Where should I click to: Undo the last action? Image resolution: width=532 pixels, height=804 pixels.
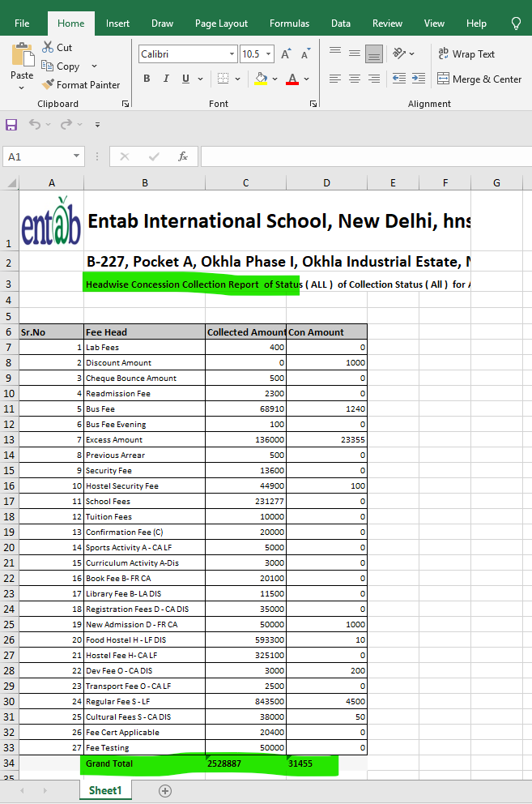pos(34,124)
